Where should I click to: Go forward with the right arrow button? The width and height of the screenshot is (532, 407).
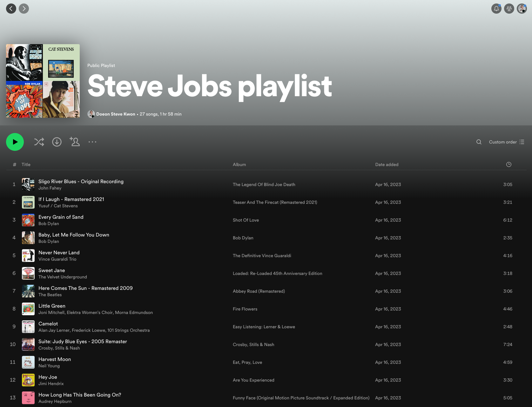24,9
